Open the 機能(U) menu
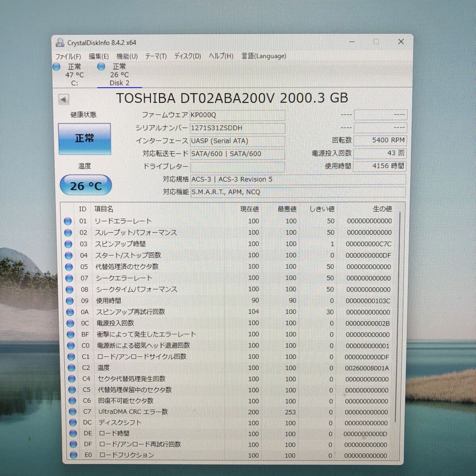The height and width of the screenshot is (476, 476). pyautogui.click(x=127, y=56)
